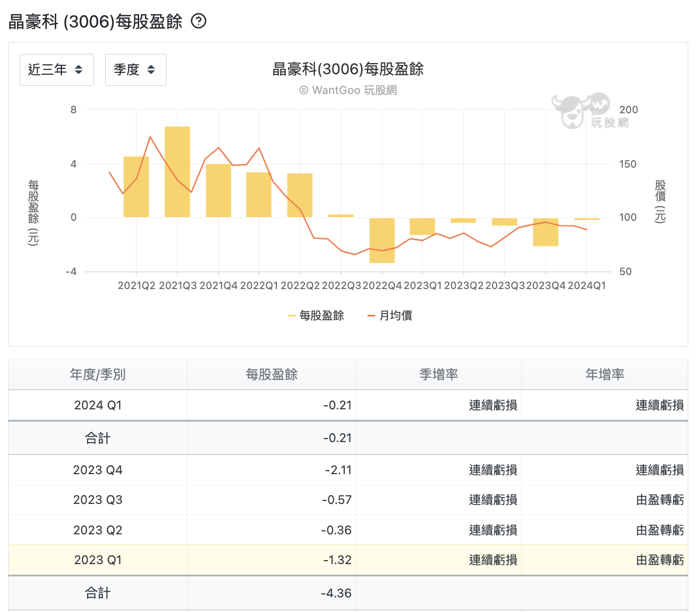The width and height of the screenshot is (700, 612).
Task: Click the help question mark icon beside title
Action: (x=199, y=21)
